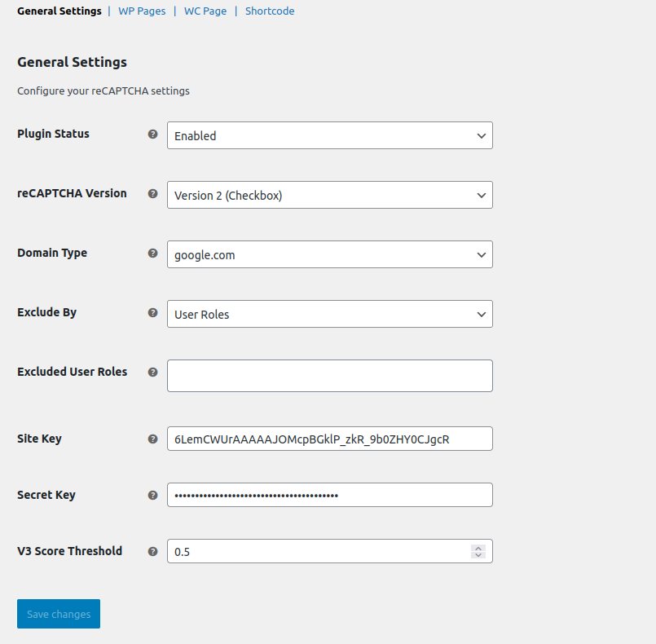Select the Site Key input field
656x644 pixels.
point(329,439)
